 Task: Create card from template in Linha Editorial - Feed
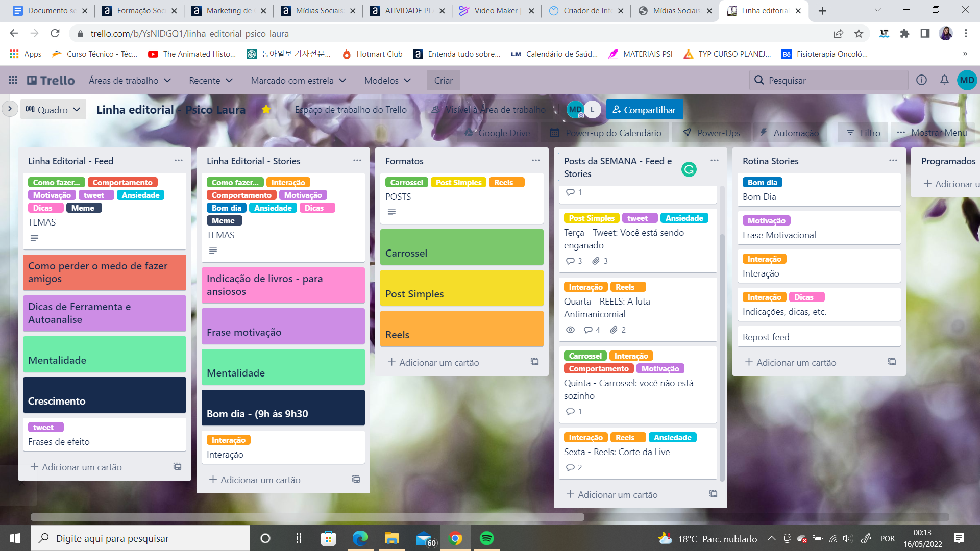pyautogui.click(x=177, y=466)
